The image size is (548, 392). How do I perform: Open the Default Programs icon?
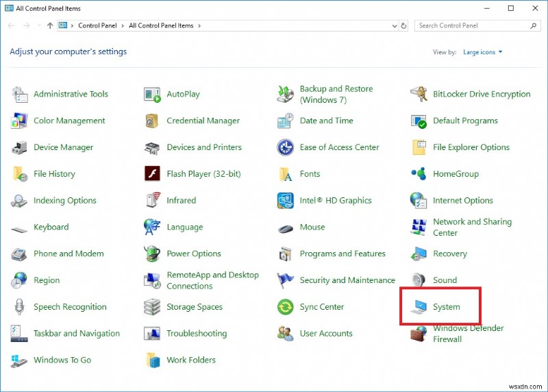point(419,121)
